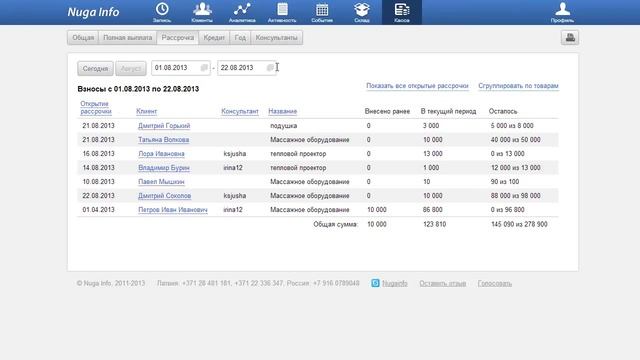Image resolution: width=640 pixels, height=360 pixels.
Task: Open the Запись clock icon
Action: [x=162, y=12]
